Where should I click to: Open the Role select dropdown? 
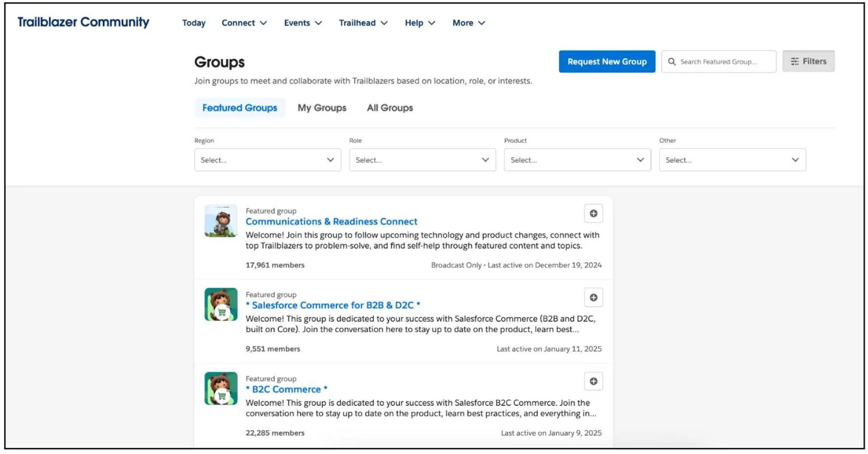coord(423,160)
